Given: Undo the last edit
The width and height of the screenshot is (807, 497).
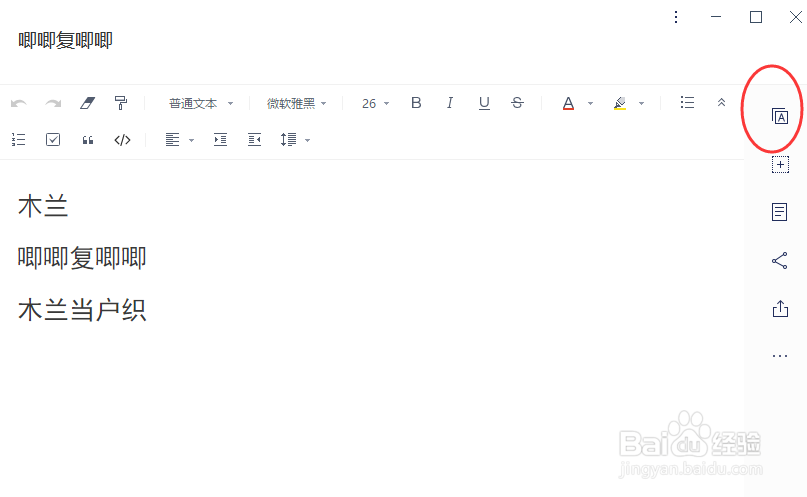Looking at the screenshot, I should coord(19,103).
